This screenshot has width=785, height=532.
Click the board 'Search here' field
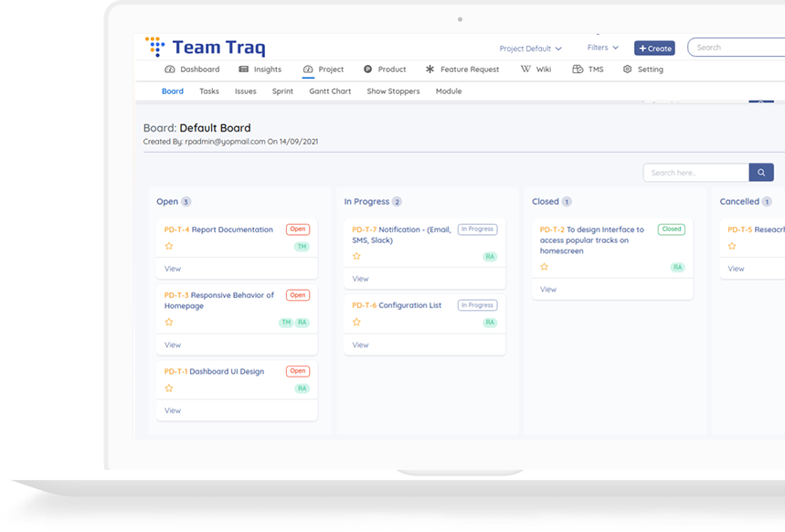coord(696,173)
